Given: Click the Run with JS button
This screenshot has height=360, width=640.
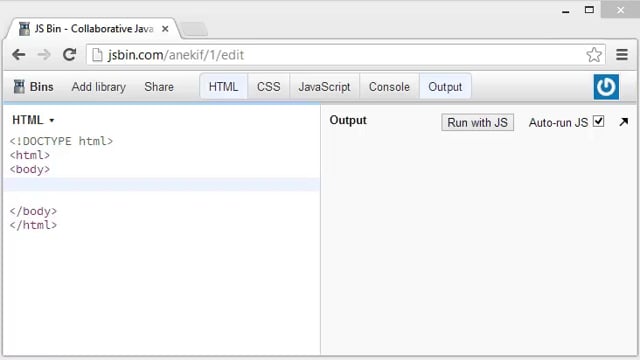Looking at the screenshot, I should click(x=477, y=122).
